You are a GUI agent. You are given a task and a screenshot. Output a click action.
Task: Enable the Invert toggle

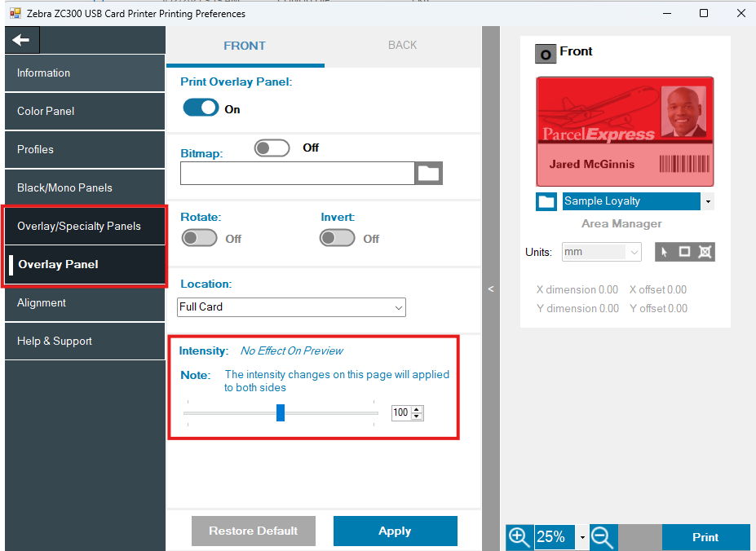tap(337, 238)
